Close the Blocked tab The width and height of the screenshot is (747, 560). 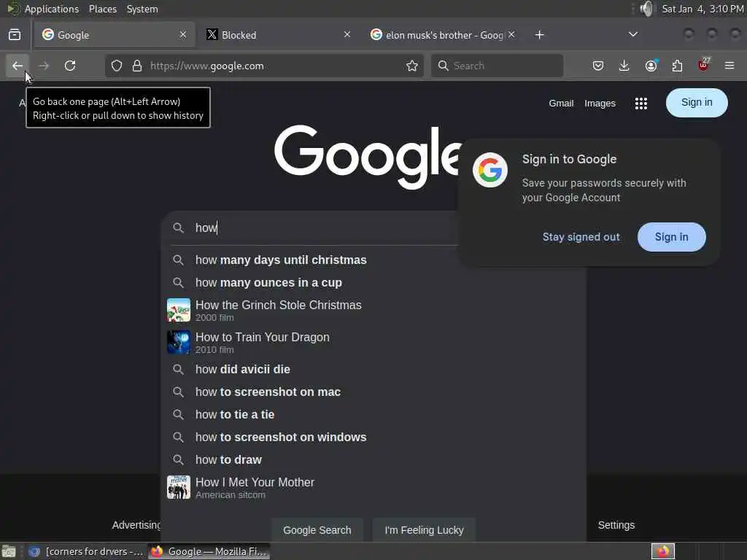[x=347, y=34]
